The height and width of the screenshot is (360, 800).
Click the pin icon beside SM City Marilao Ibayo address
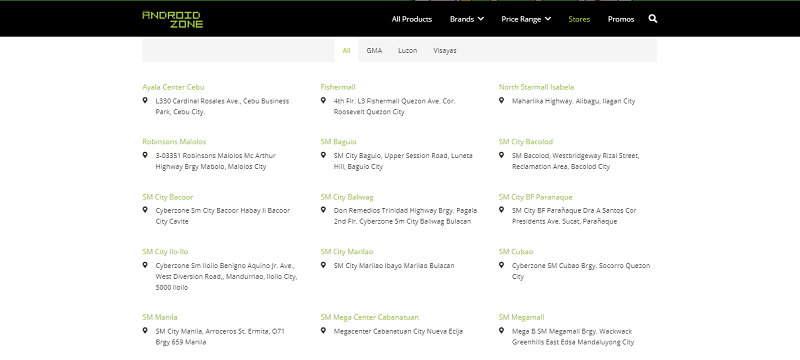coord(323,265)
